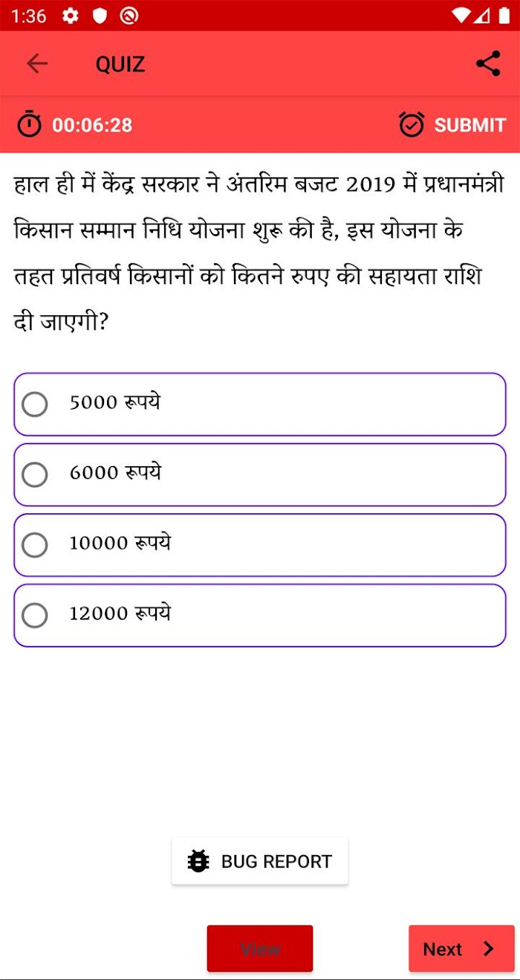The width and height of the screenshot is (520, 980).
Task: Tap the shield icon in status bar
Action: click(100, 16)
